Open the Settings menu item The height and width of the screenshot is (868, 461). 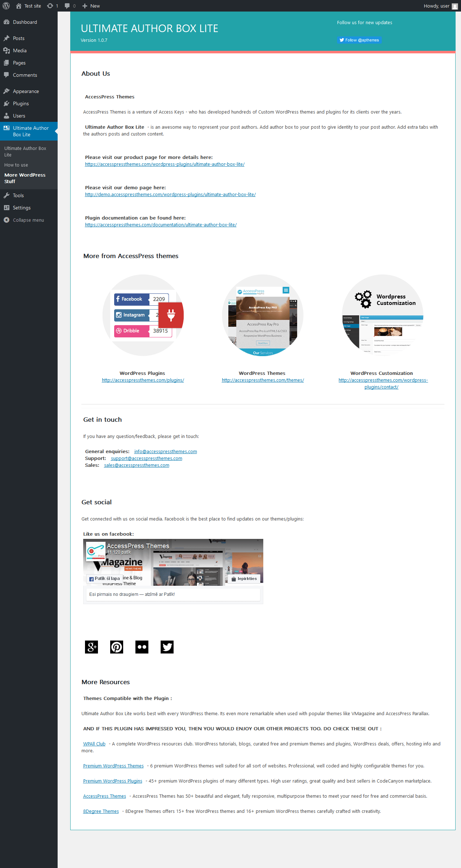click(29, 208)
